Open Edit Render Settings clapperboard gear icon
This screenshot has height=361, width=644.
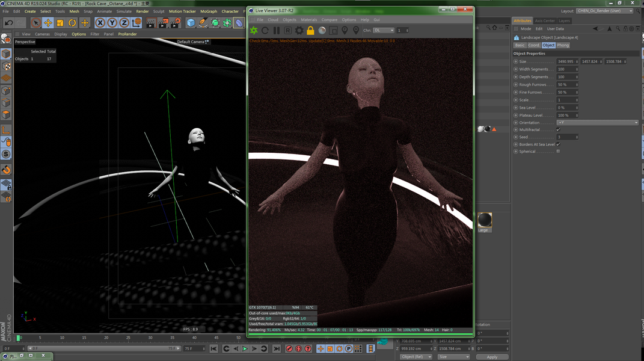[x=176, y=23]
